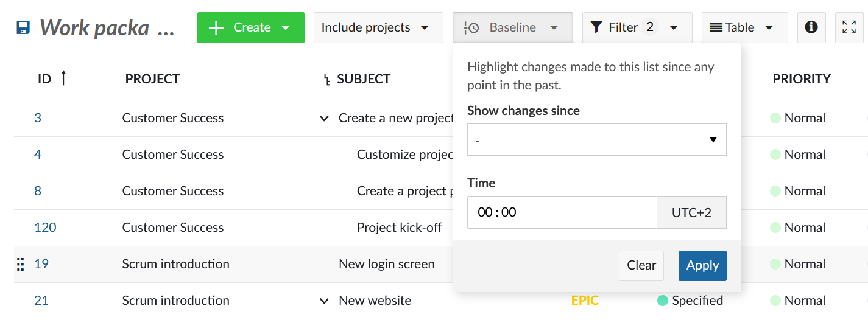Click the save floppy disk icon

[x=23, y=27]
